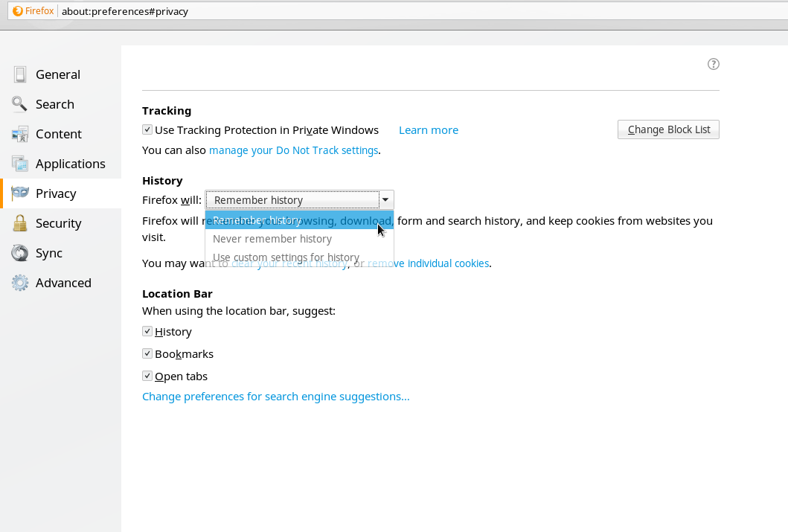
Task: Open the Advanced preferences tab
Action: pyautogui.click(x=61, y=283)
